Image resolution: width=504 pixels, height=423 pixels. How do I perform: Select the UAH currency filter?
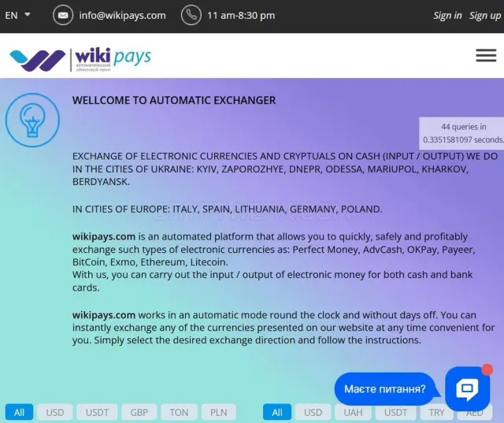[x=353, y=412]
